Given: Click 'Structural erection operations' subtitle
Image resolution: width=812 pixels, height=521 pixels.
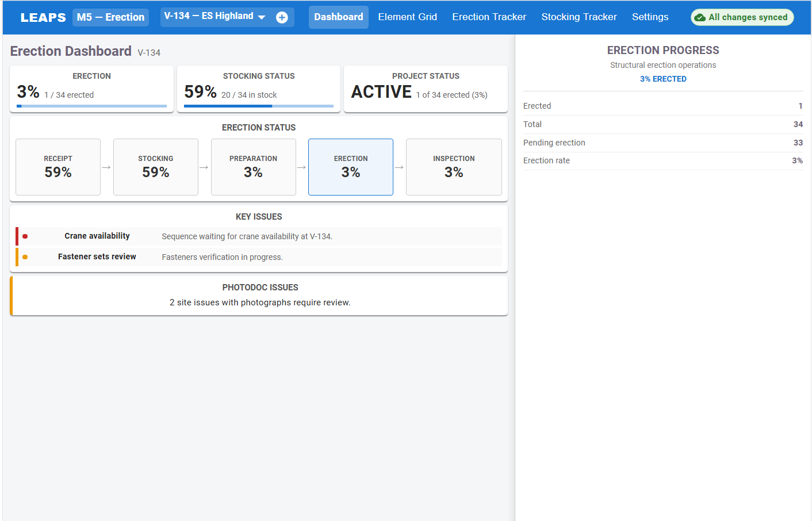Looking at the screenshot, I should coord(663,65).
